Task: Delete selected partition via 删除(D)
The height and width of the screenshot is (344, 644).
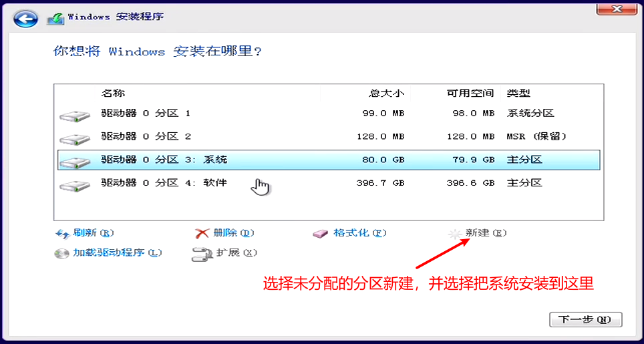Action: pos(234,233)
